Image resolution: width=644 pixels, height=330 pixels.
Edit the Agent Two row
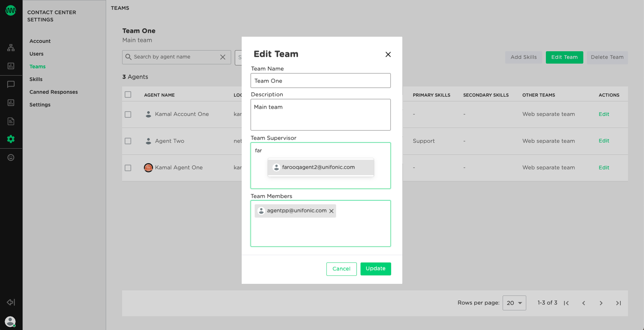click(604, 141)
